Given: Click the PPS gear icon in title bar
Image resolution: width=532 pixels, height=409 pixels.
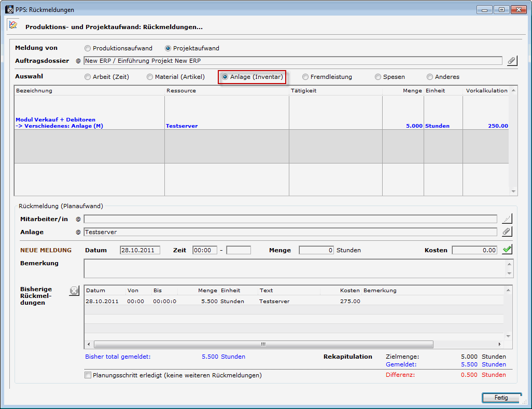Looking at the screenshot, I should pos(9,9).
